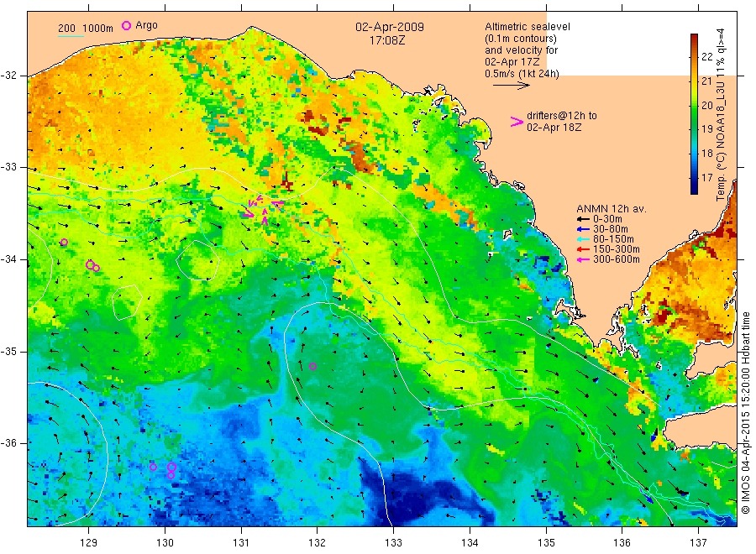Click the black 0-30m legend arrow
The image size is (756, 554).
(583, 220)
